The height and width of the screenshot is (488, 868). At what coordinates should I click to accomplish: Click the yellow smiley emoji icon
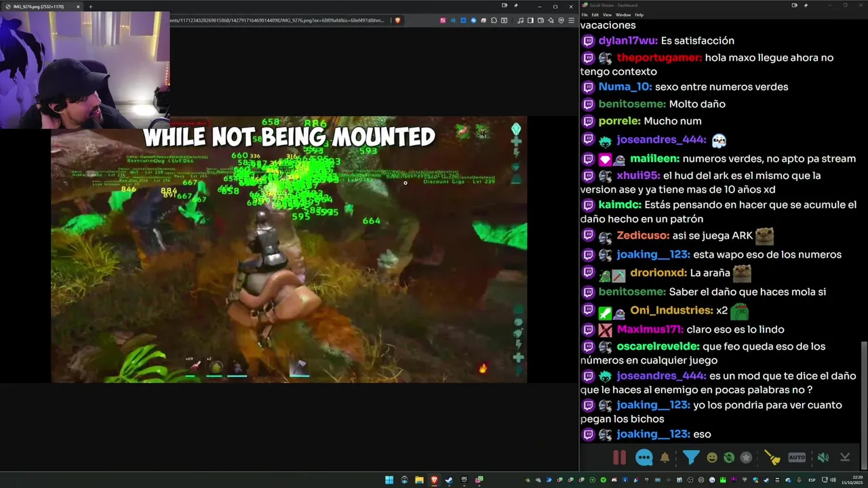click(712, 457)
